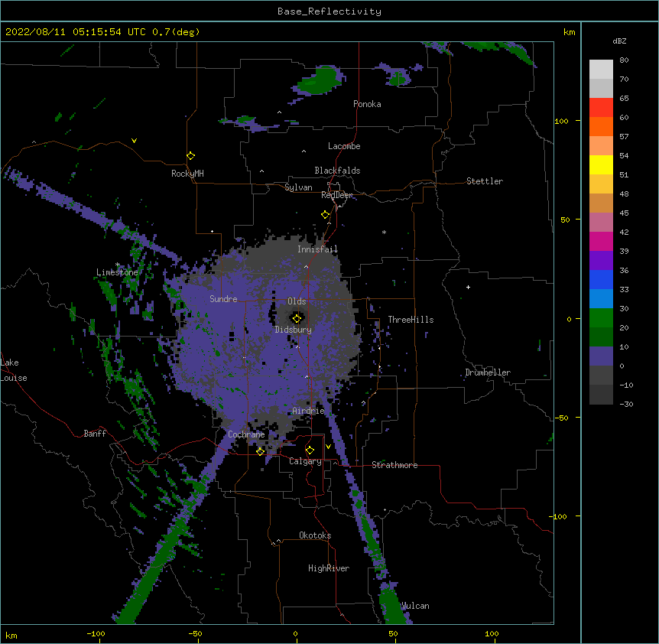Screen dimensions: 659x644
Task: Click the yellow diamond marker beside RockyMH
Action: point(190,155)
